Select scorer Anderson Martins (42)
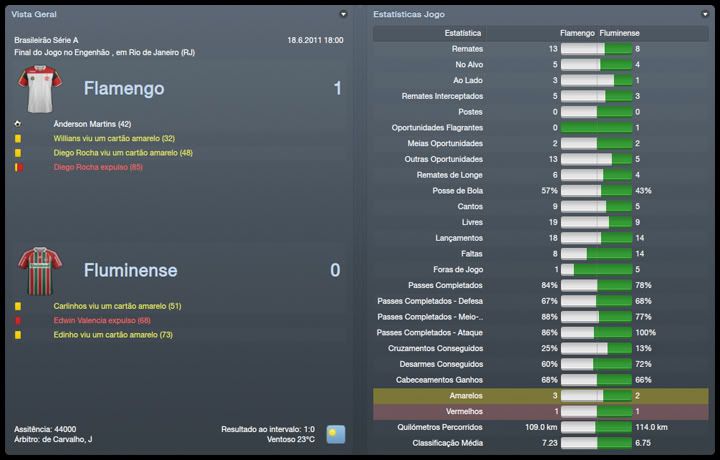Screen dimensions: 720x460 [92, 124]
